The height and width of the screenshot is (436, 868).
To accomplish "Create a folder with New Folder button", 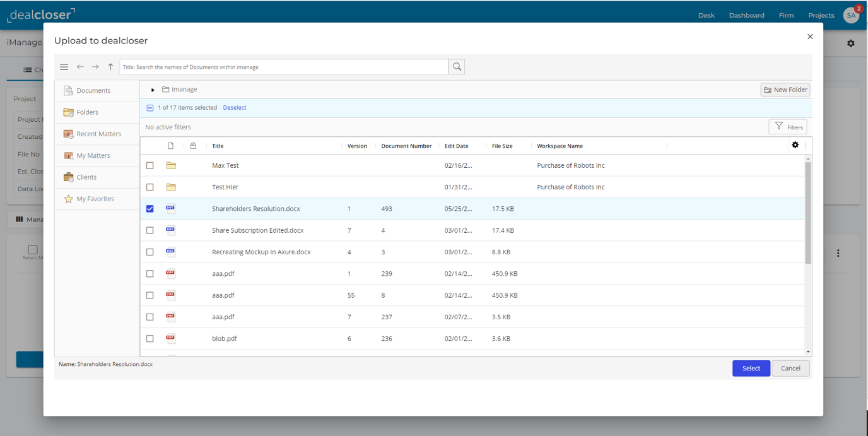I will [785, 89].
